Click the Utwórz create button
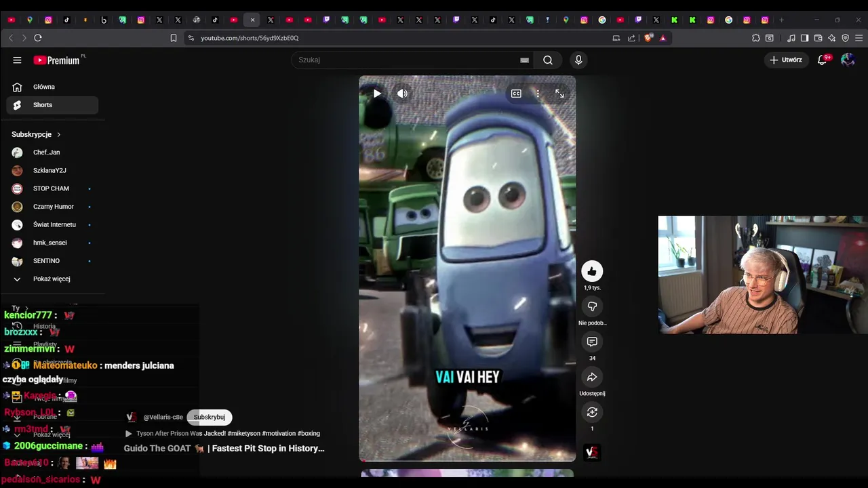 pos(786,60)
